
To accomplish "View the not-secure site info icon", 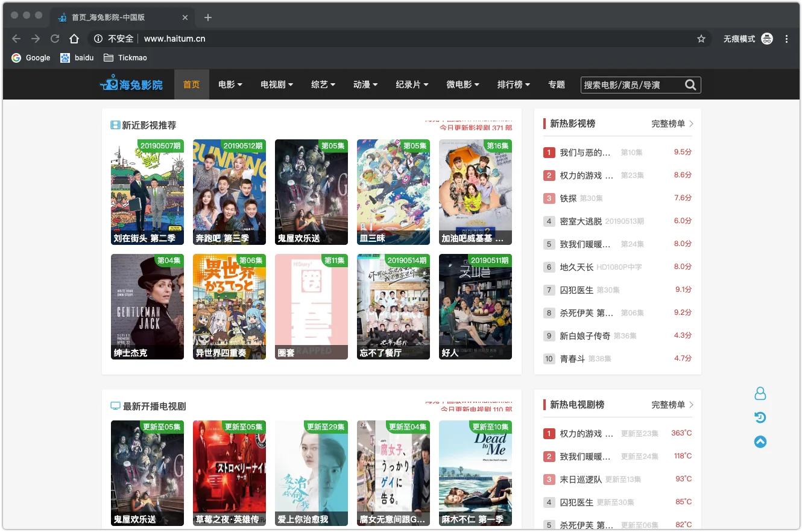I will (98, 39).
